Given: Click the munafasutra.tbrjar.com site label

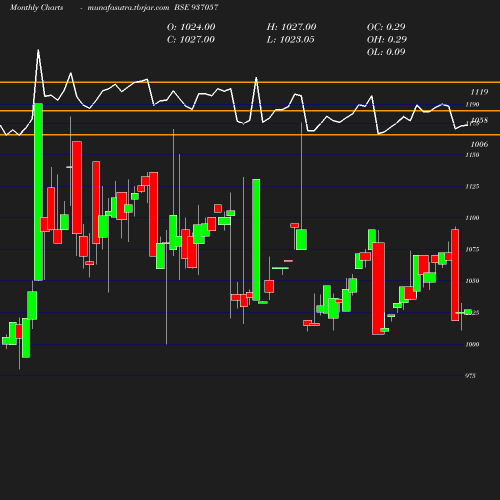Looking at the screenshot, I should (x=128, y=7).
